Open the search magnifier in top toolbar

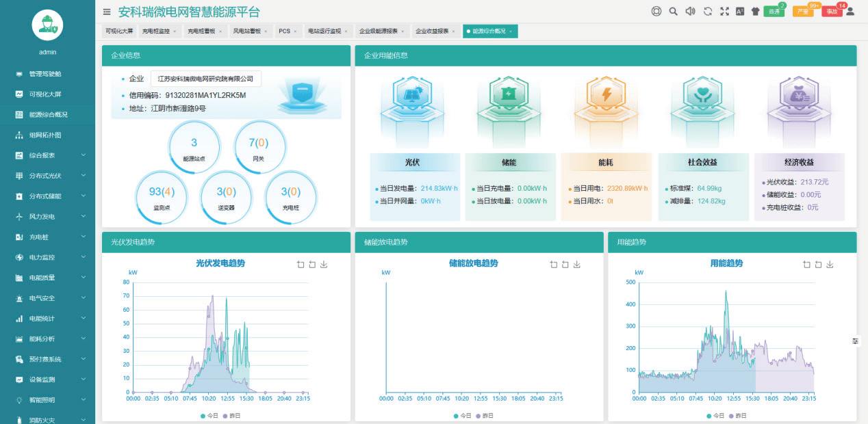tap(674, 11)
